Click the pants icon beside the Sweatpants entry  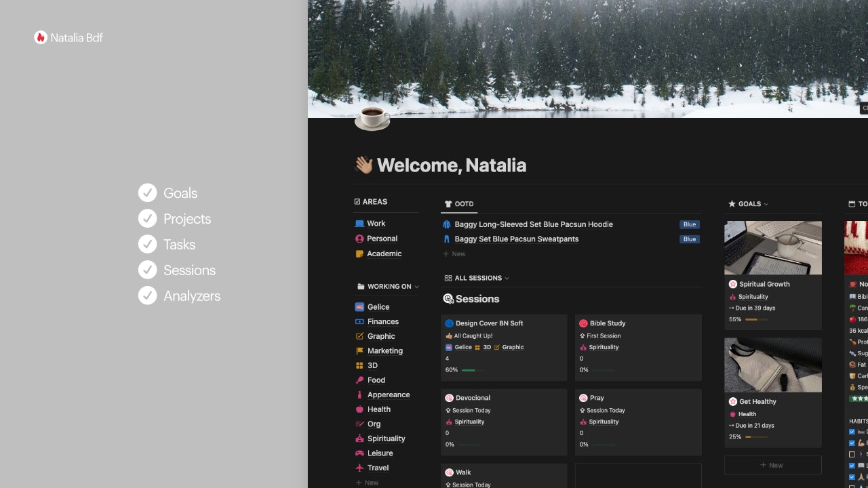447,239
